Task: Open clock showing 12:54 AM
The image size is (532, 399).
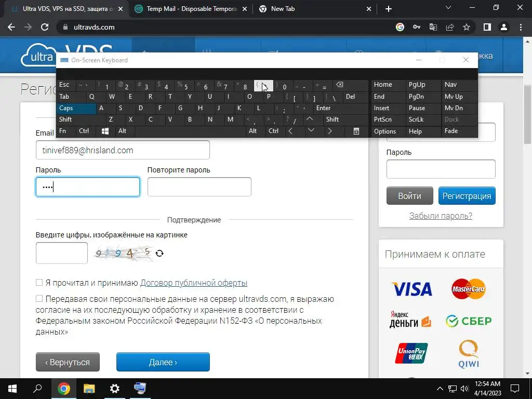Action: click(487, 389)
